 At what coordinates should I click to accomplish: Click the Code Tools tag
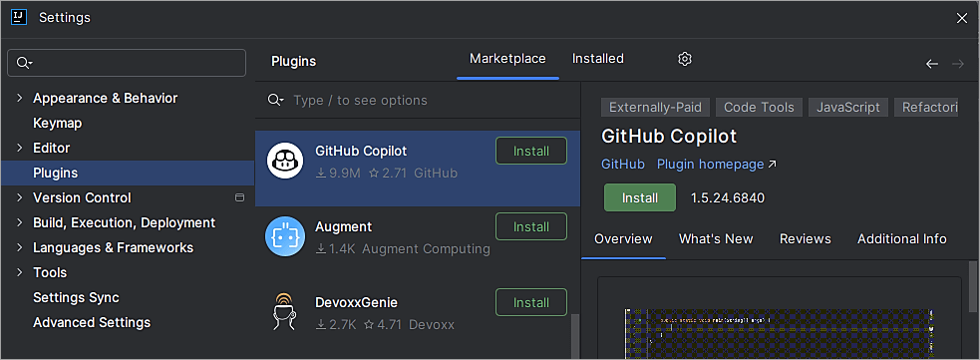click(759, 108)
